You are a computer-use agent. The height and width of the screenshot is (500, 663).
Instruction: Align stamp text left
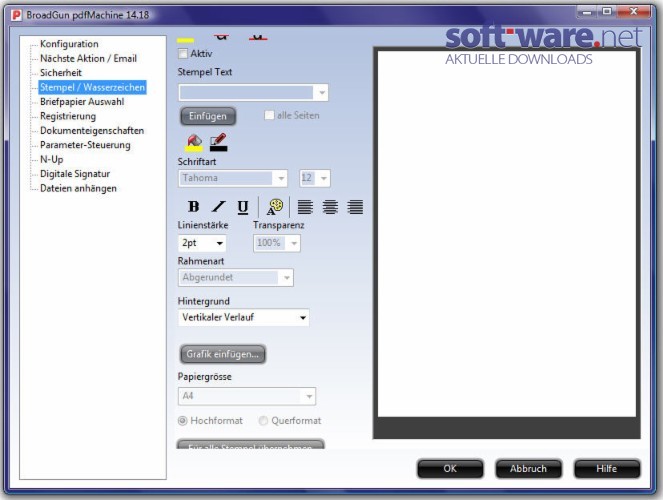pos(305,207)
